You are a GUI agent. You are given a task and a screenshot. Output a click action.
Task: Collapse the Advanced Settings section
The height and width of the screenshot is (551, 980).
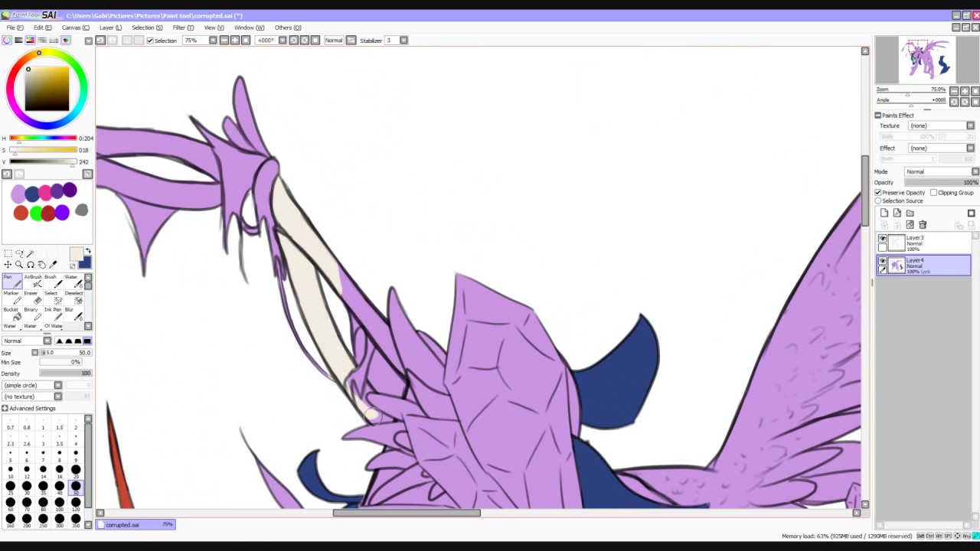tap(5, 409)
